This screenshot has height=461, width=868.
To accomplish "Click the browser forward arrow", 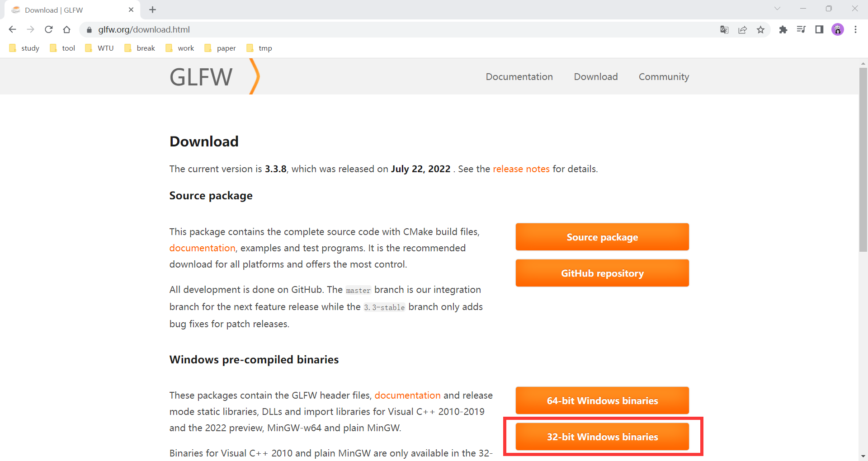I will (30, 29).
